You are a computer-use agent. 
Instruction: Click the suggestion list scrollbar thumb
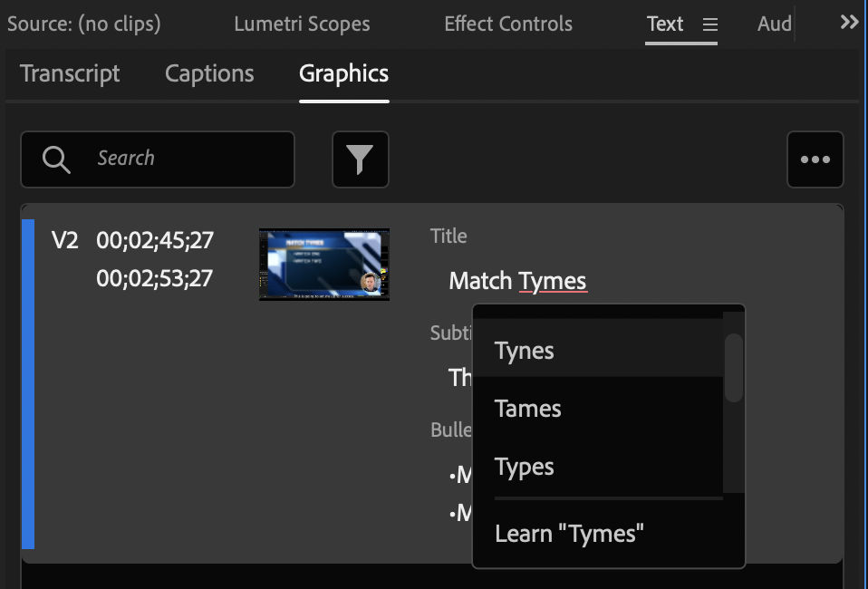(734, 367)
